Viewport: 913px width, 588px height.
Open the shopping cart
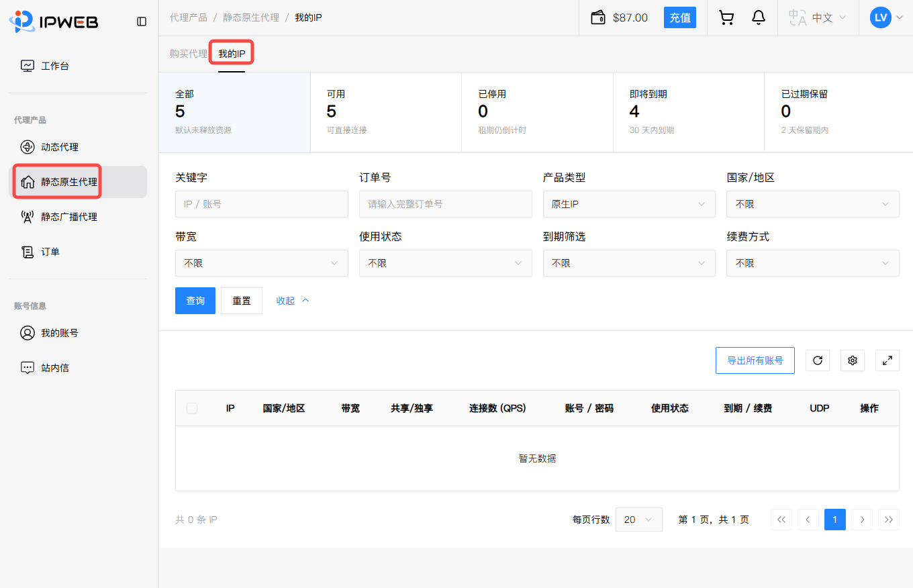pyautogui.click(x=726, y=17)
